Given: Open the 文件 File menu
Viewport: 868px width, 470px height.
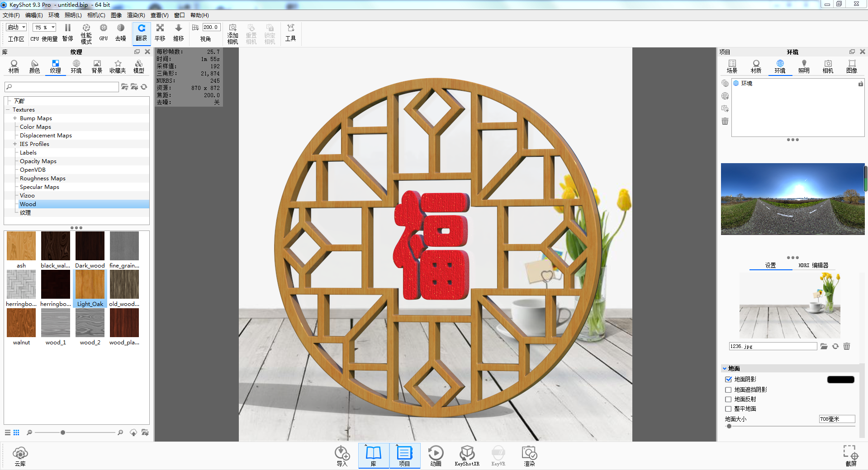Looking at the screenshot, I should coord(11,15).
